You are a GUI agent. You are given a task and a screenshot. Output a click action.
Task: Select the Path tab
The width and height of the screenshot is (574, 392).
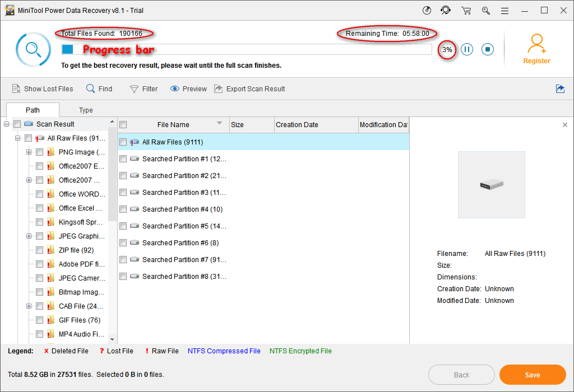pos(33,110)
